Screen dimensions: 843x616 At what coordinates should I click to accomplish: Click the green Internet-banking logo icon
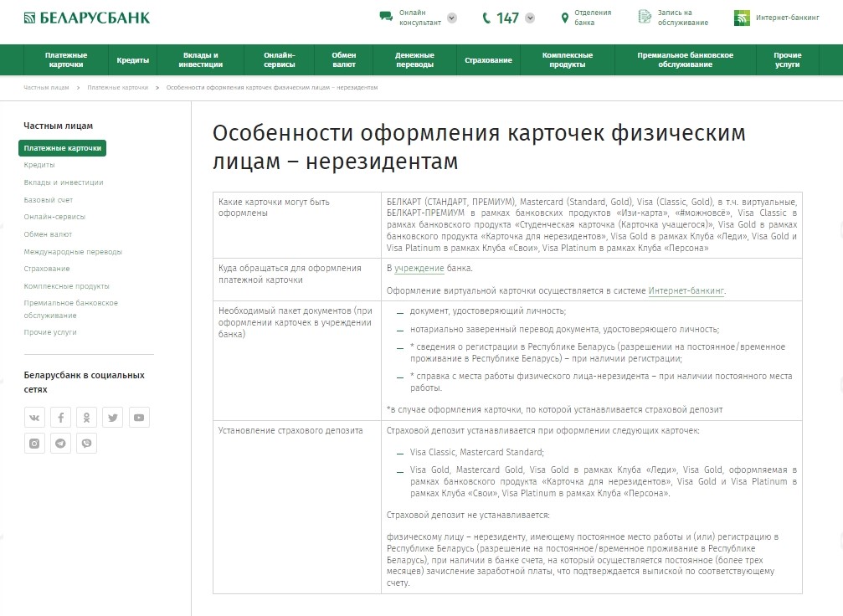[x=742, y=18]
